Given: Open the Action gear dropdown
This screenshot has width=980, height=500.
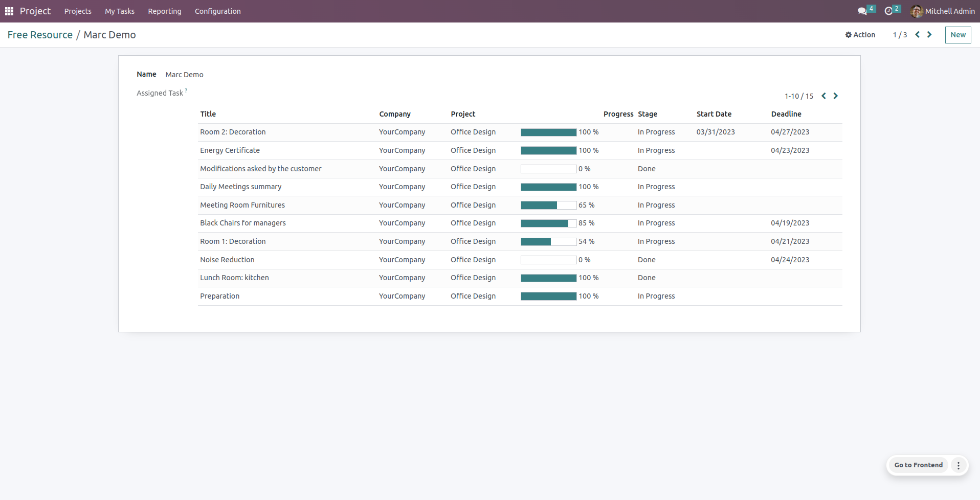Looking at the screenshot, I should click(x=860, y=35).
